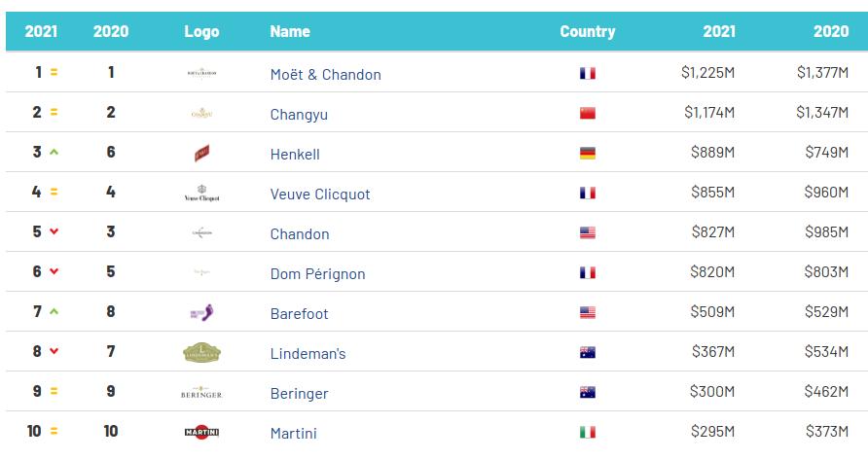This screenshot has height=460, width=868.
Task: Click the purple Barefoot footprint logo
Action: (x=201, y=313)
